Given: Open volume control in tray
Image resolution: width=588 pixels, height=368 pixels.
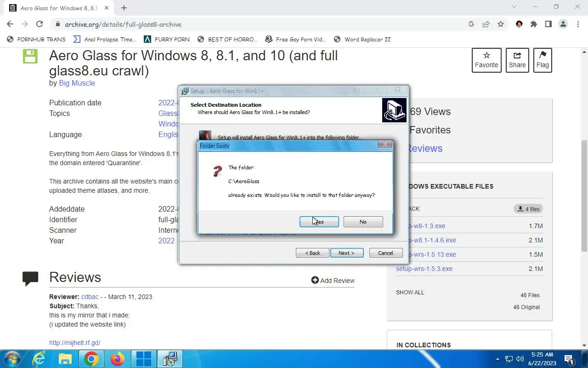Looking at the screenshot, I should pos(520,359).
